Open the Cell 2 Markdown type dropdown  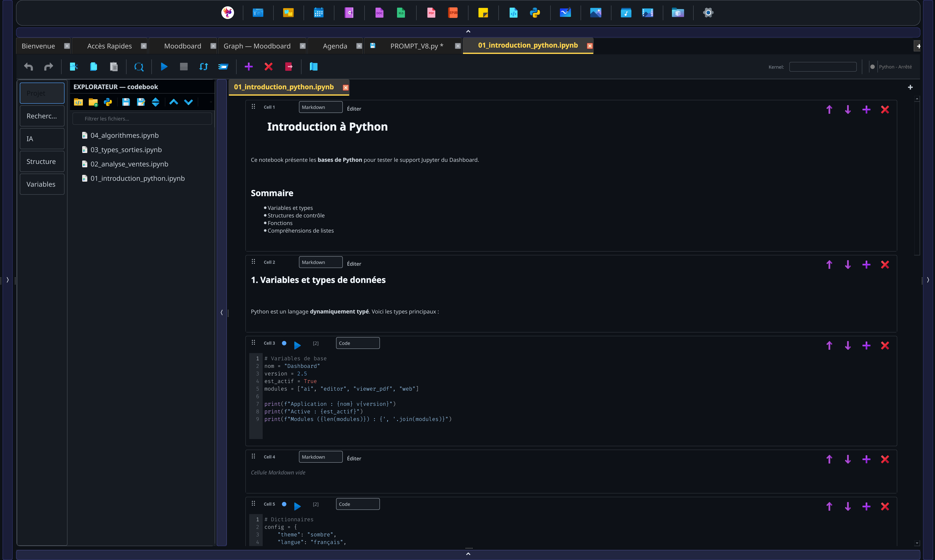point(321,262)
